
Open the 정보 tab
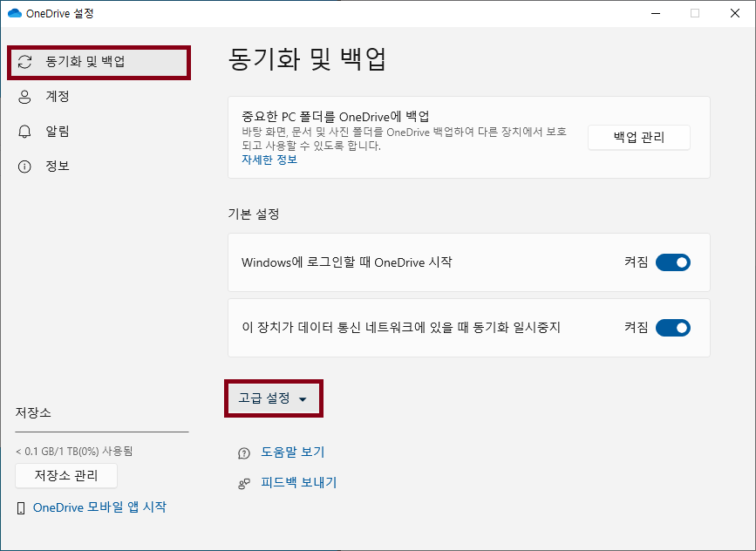pyautogui.click(x=99, y=167)
